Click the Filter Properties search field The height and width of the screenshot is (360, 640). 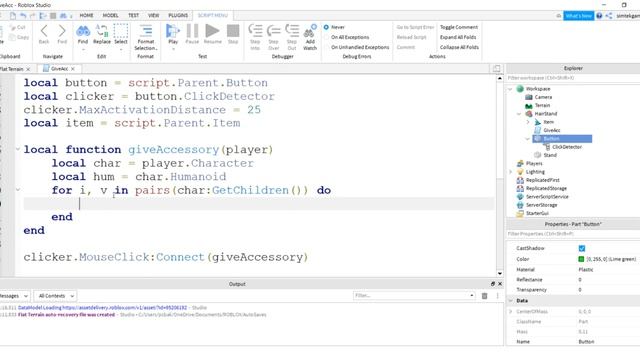pyautogui.click(x=573, y=234)
